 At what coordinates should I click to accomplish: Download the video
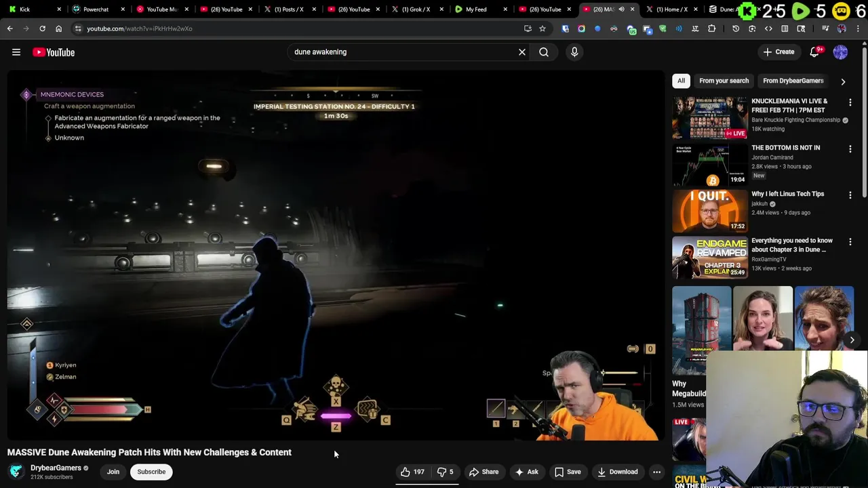tap(617, 472)
